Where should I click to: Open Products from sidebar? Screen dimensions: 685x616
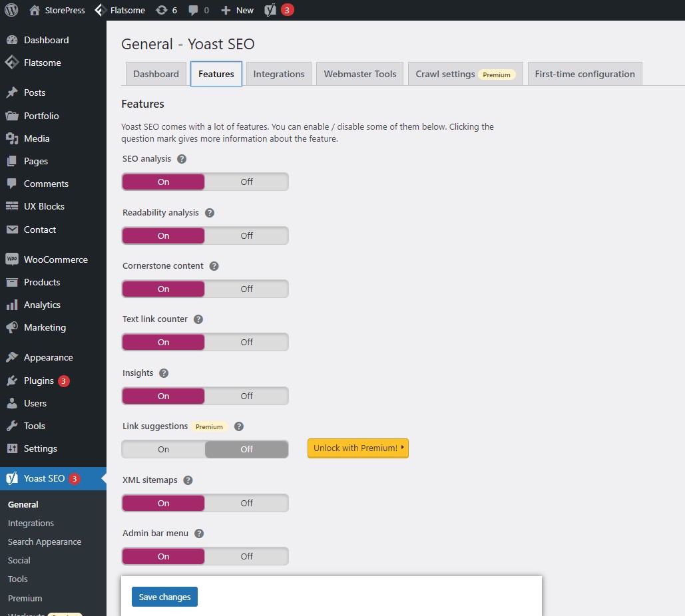tap(53, 282)
